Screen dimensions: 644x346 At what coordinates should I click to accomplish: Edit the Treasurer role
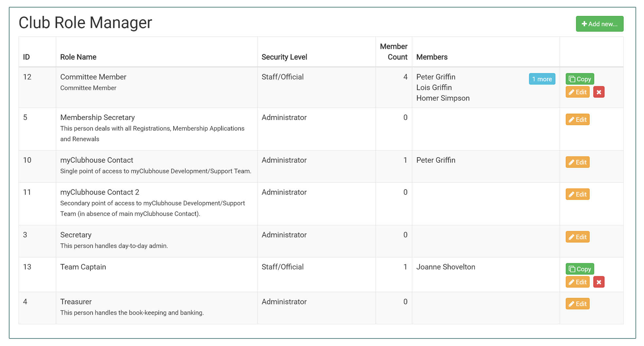[x=577, y=304]
